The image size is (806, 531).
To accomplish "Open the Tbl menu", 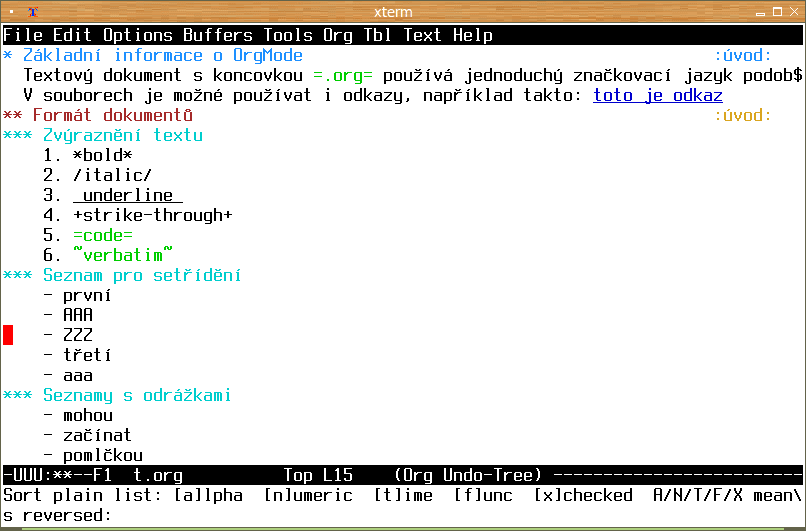I will [378, 35].
